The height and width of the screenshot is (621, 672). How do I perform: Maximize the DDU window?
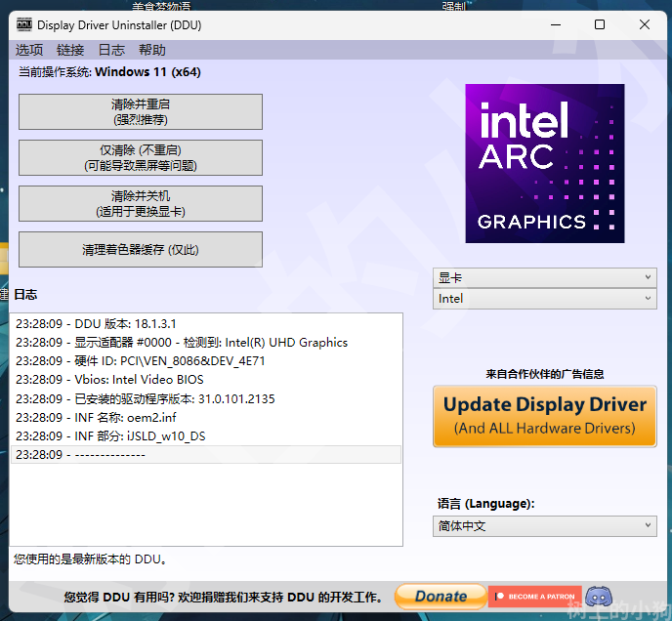[x=600, y=24]
